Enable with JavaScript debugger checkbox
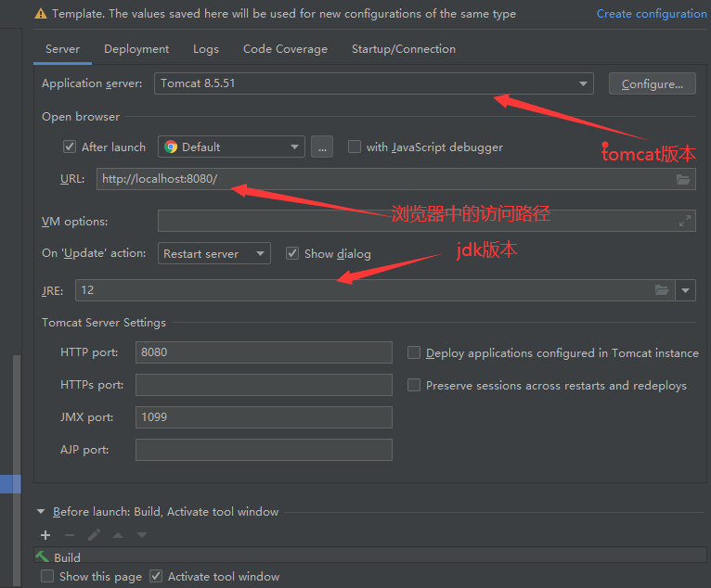The height and width of the screenshot is (588, 711). click(x=355, y=147)
